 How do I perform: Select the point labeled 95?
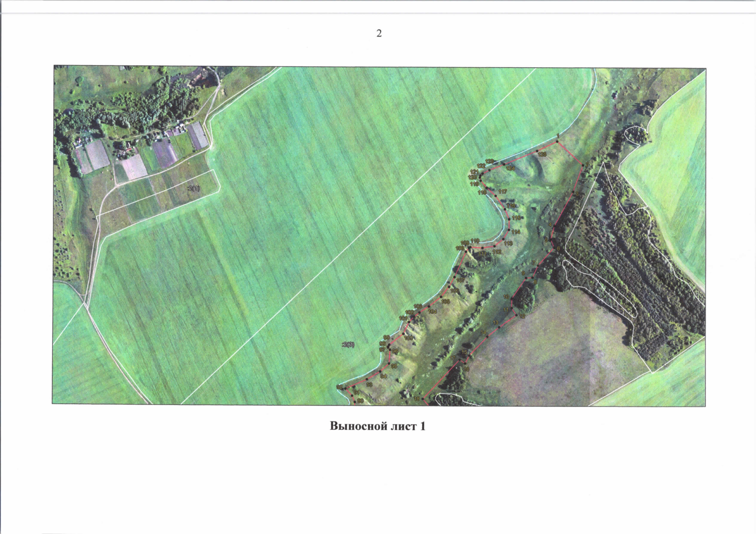[390, 363]
